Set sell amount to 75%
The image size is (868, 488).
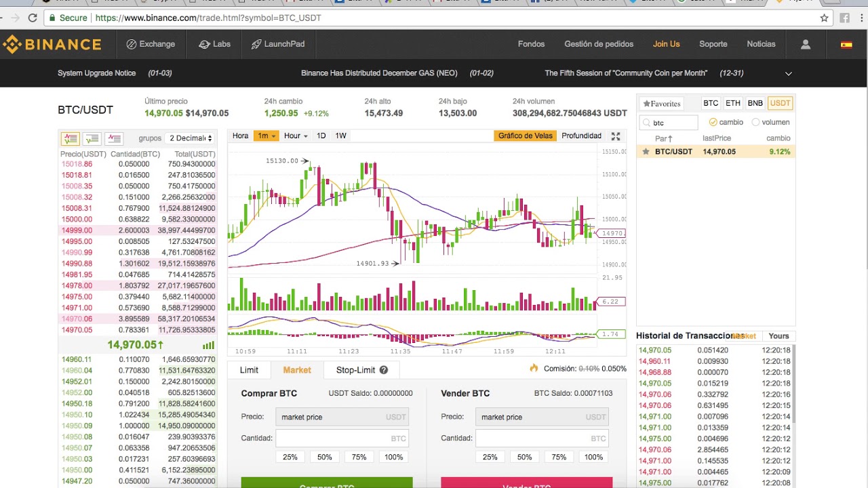click(559, 457)
